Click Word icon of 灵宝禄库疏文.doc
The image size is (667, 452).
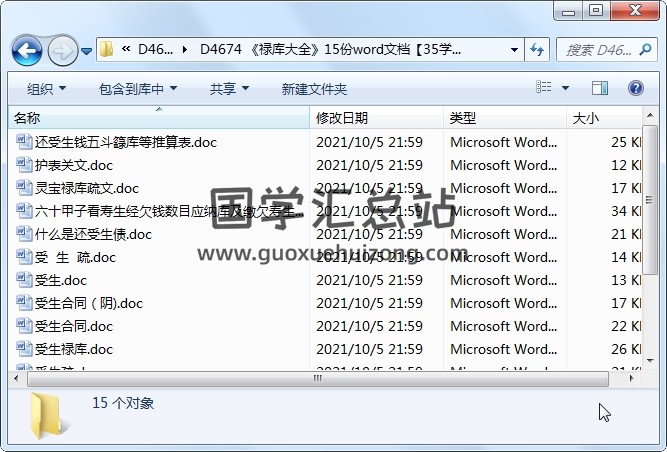click(x=24, y=188)
